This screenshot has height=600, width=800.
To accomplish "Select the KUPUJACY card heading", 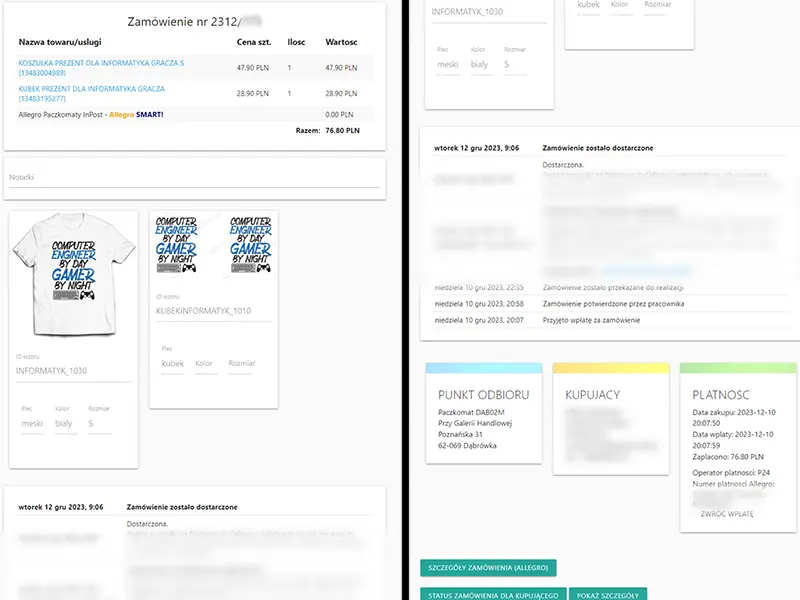I will [593, 395].
